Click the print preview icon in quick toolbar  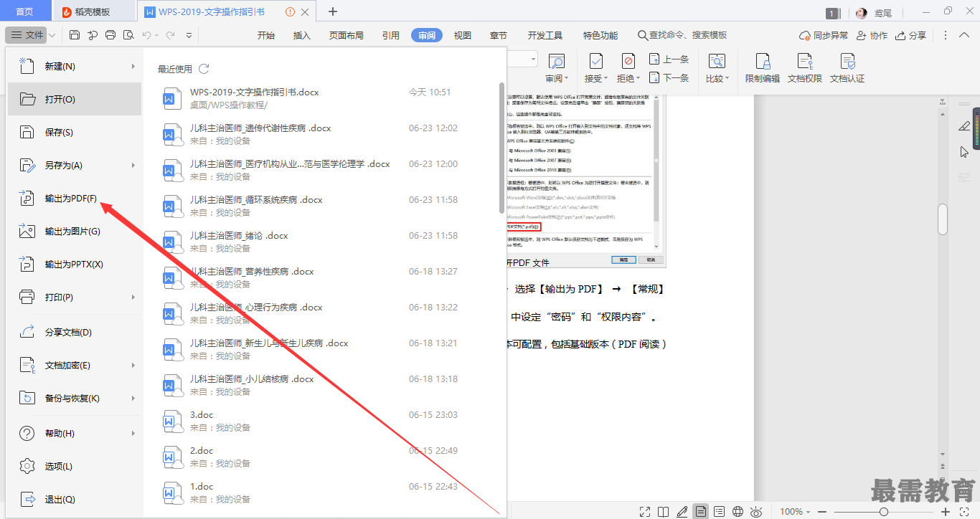pyautogui.click(x=128, y=35)
